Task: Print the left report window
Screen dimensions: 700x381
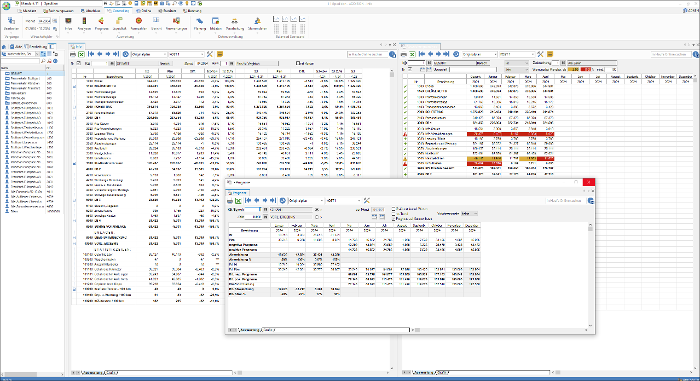Action: pos(73,54)
